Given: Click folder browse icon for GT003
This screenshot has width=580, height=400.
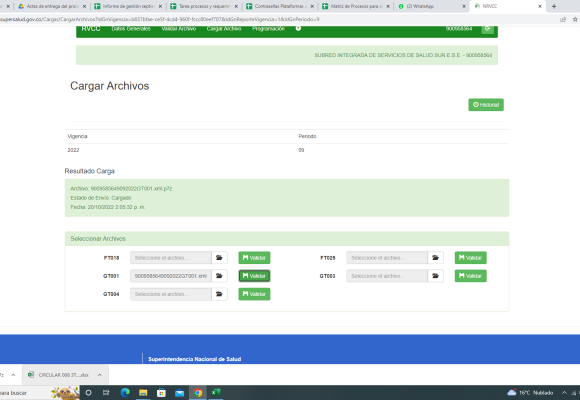Looking at the screenshot, I should pyautogui.click(x=435, y=276).
